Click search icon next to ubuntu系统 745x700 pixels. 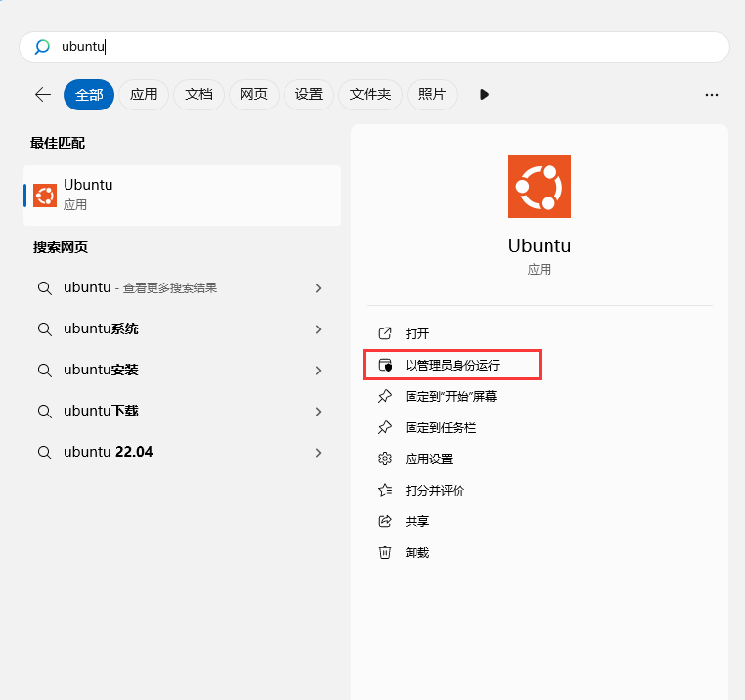(45, 329)
